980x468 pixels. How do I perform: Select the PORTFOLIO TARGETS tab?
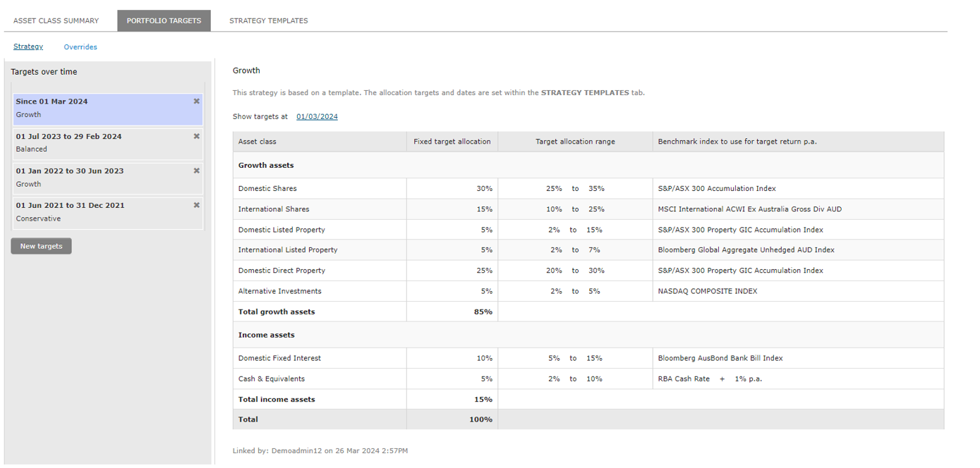pyautogui.click(x=164, y=20)
